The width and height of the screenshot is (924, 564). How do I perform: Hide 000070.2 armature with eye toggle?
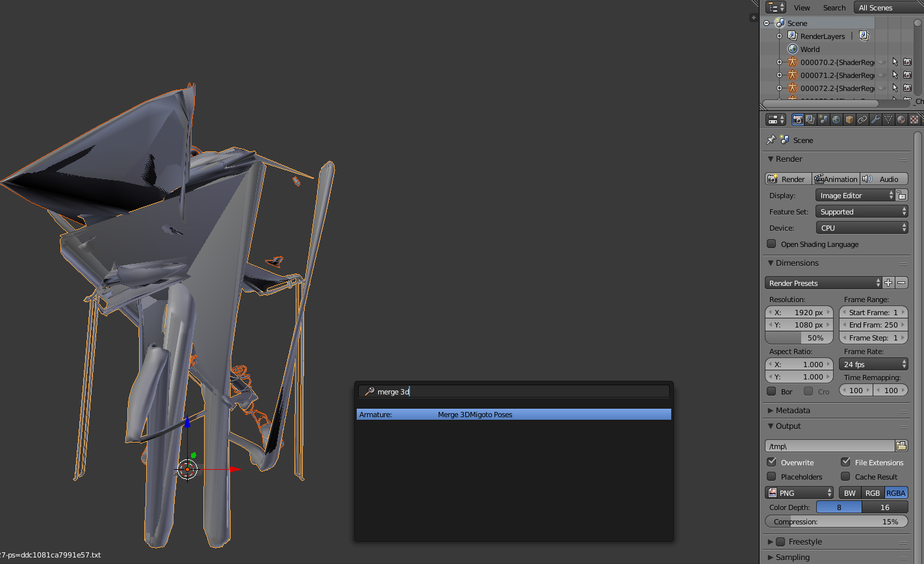click(x=882, y=62)
